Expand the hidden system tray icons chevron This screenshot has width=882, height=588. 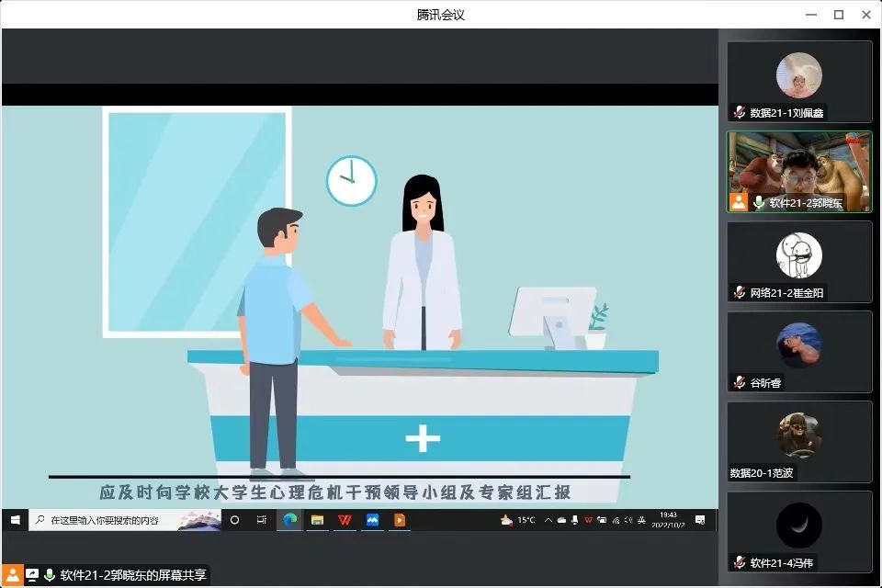(x=548, y=520)
